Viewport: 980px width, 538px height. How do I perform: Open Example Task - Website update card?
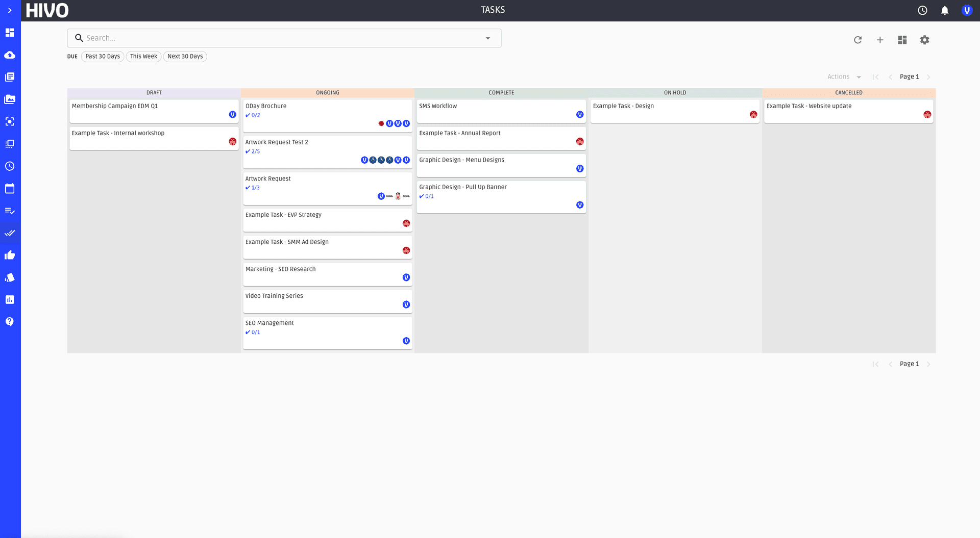(x=849, y=111)
